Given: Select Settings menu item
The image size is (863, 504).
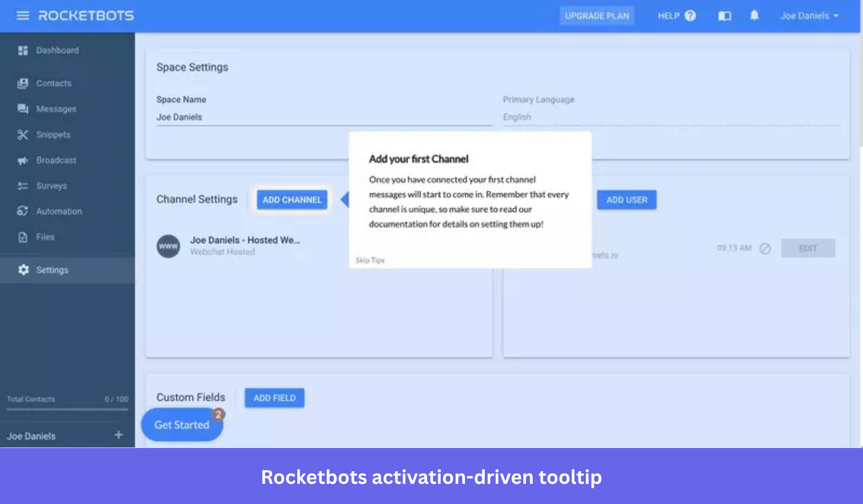Looking at the screenshot, I should 67,270.
